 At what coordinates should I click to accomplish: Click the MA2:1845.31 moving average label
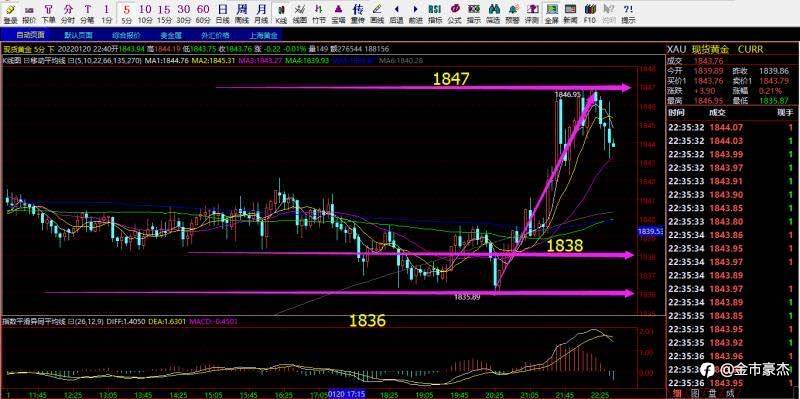[213, 60]
